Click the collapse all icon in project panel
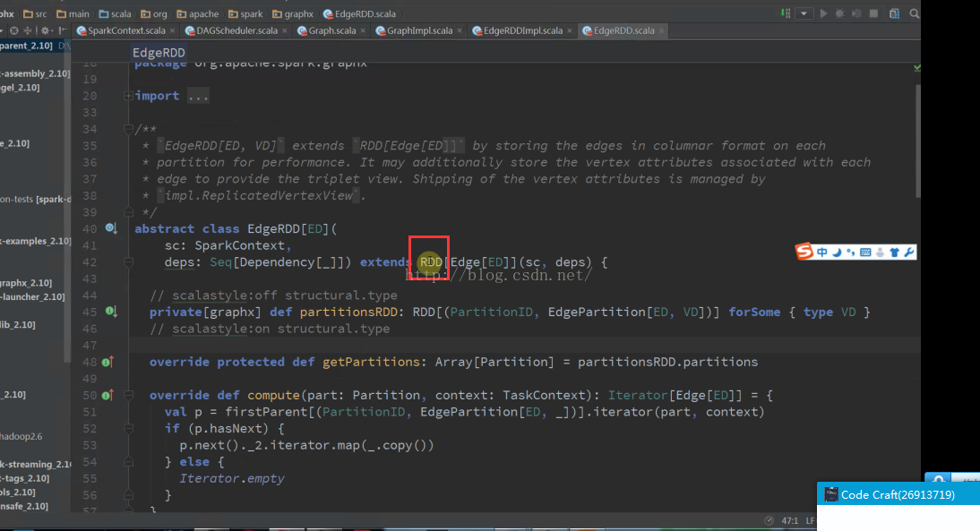Viewport: 980px width, 531px height. (28, 30)
